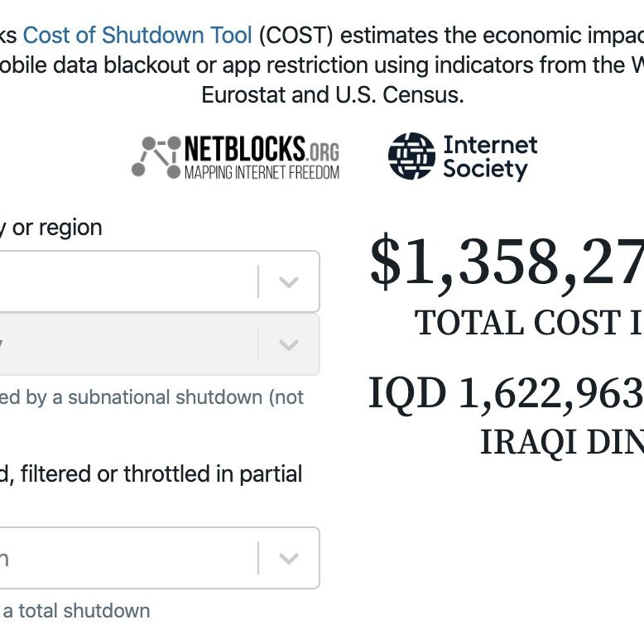Click the NetBlocks network nodes icon
Image resolution: width=644 pixels, height=644 pixels.
(156, 157)
